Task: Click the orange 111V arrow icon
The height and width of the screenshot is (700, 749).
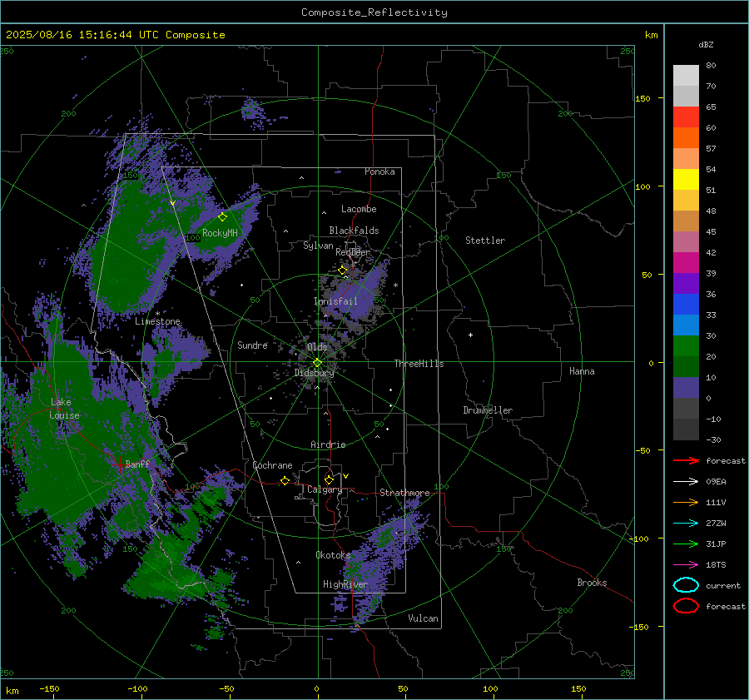Action: pos(686,502)
